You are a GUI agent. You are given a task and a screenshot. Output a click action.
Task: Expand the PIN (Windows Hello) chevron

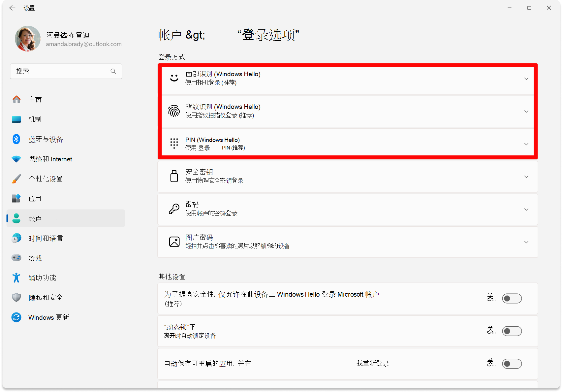click(526, 144)
